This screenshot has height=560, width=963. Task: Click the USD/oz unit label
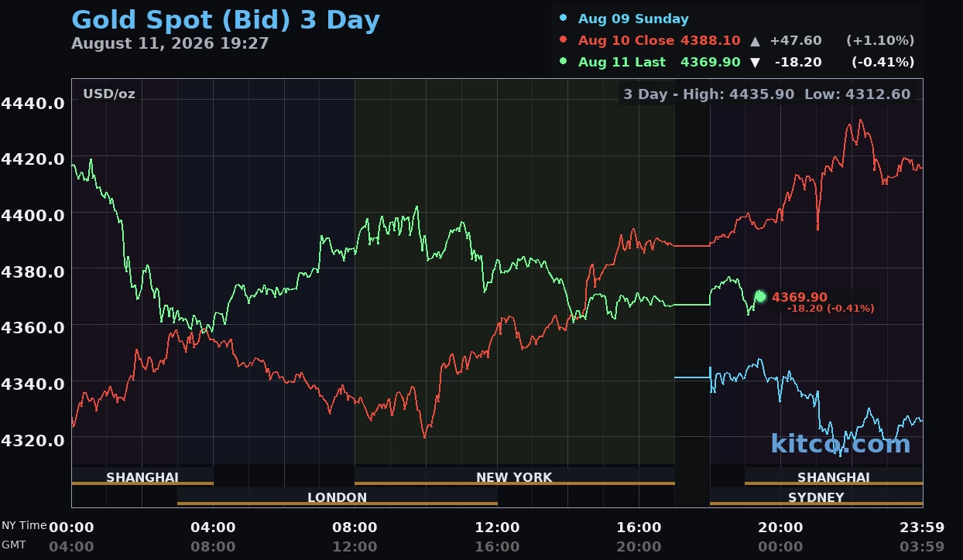pyautogui.click(x=109, y=94)
